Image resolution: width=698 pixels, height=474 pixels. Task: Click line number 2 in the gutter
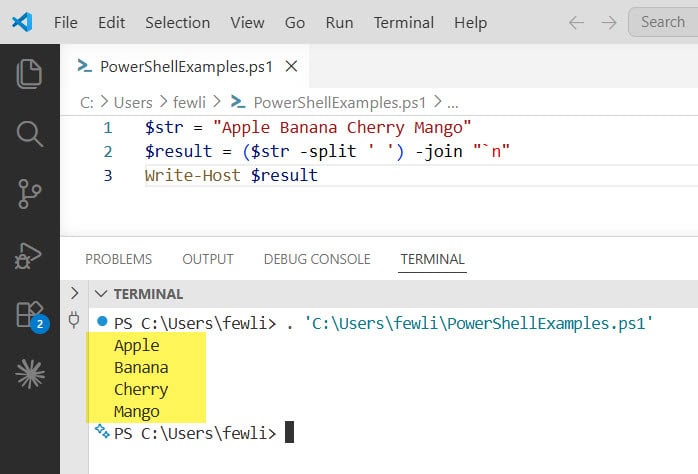[108, 152]
